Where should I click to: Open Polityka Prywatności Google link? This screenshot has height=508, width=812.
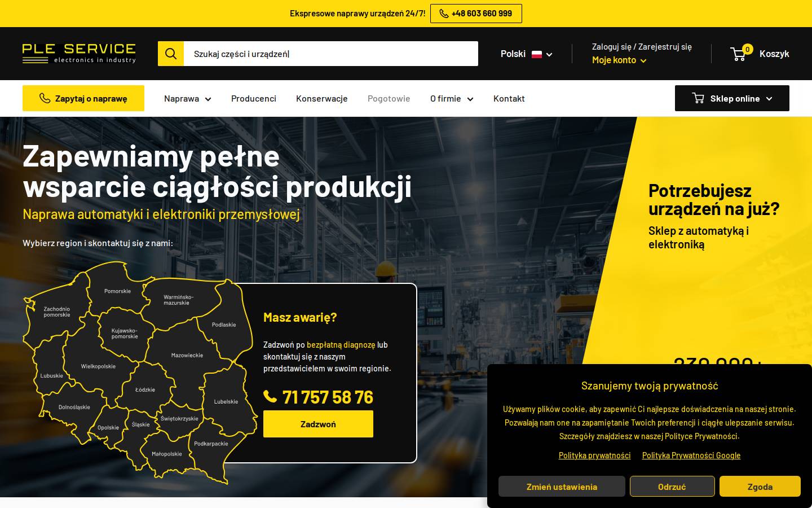click(691, 456)
